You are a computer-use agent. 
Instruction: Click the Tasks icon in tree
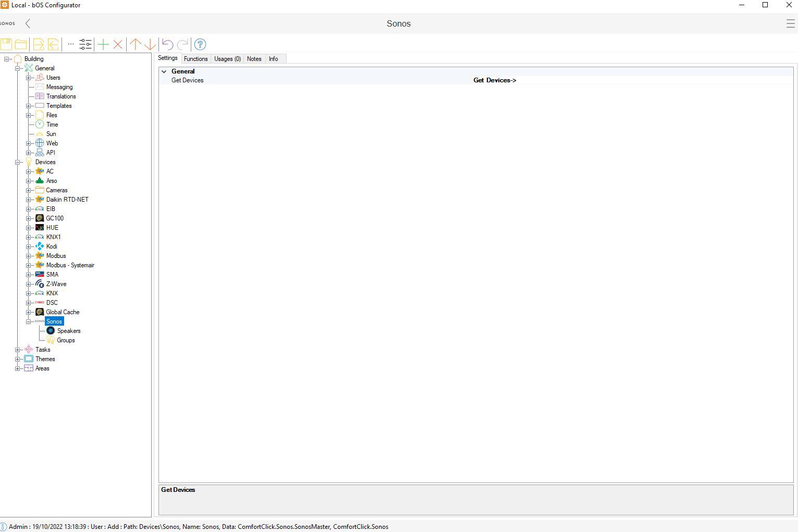tap(29, 350)
